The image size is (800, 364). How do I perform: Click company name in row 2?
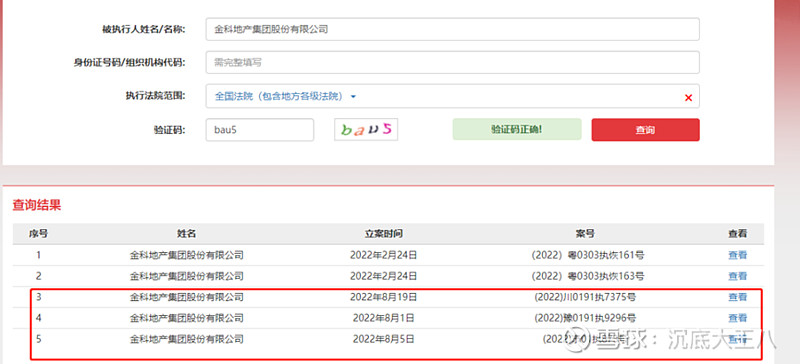point(186,276)
